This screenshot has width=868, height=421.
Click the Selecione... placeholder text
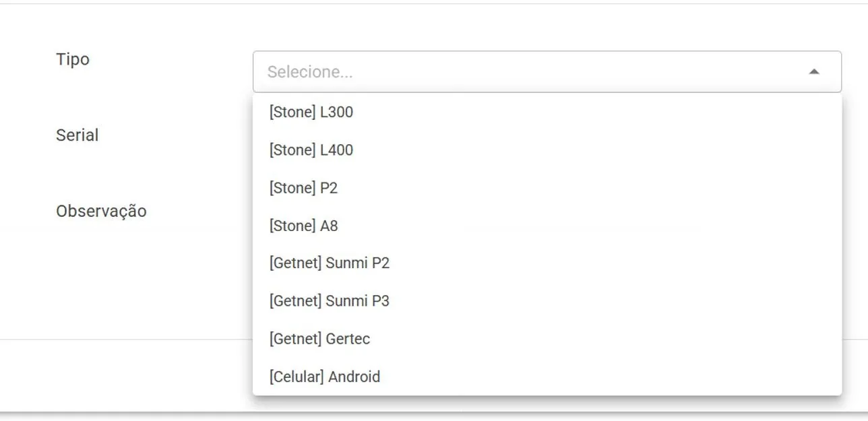[310, 72]
